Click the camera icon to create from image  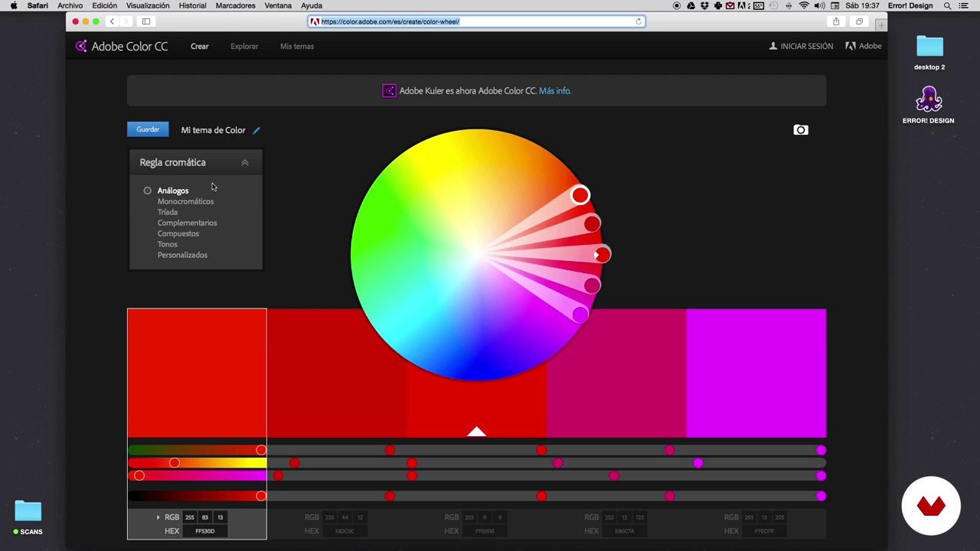(800, 130)
